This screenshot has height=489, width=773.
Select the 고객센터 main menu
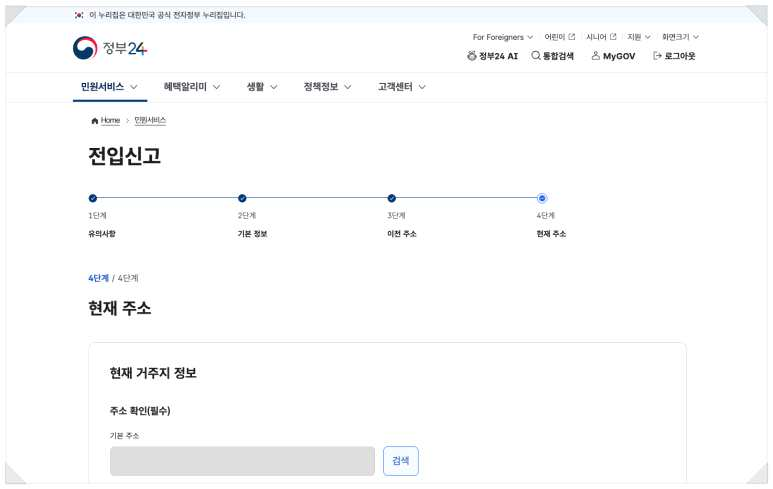[395, 87]
